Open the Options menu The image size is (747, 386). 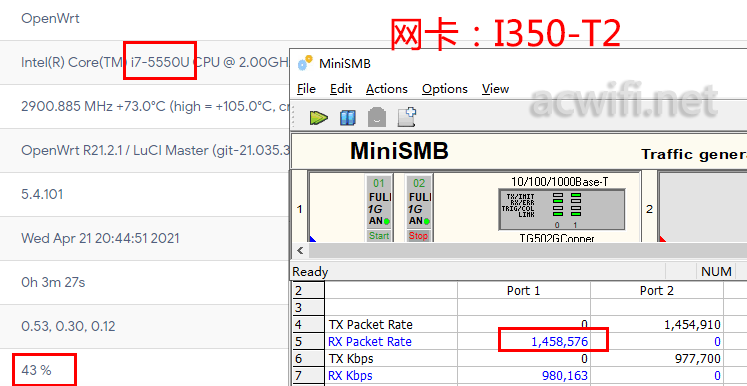click(x=445, y=89)
